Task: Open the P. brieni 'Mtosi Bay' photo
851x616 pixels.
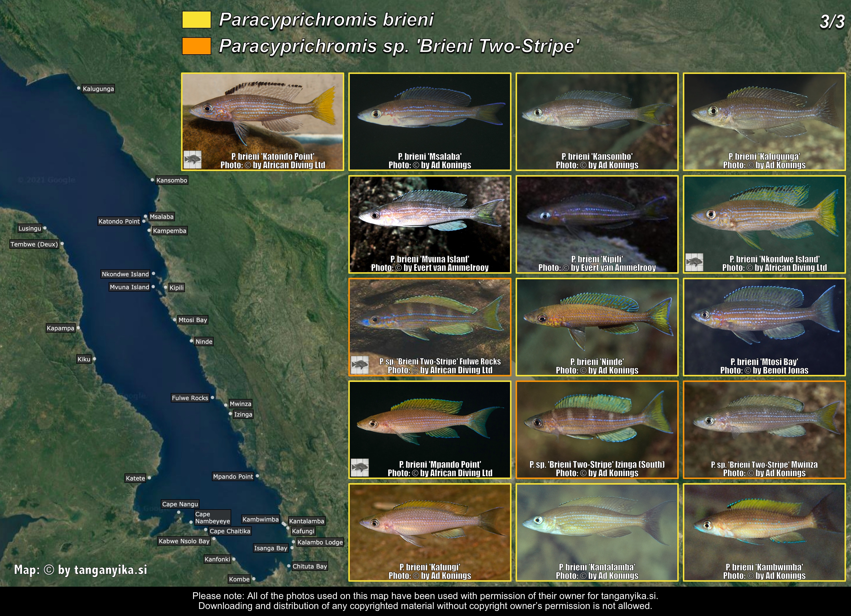Action: click(x=764, y=327)
